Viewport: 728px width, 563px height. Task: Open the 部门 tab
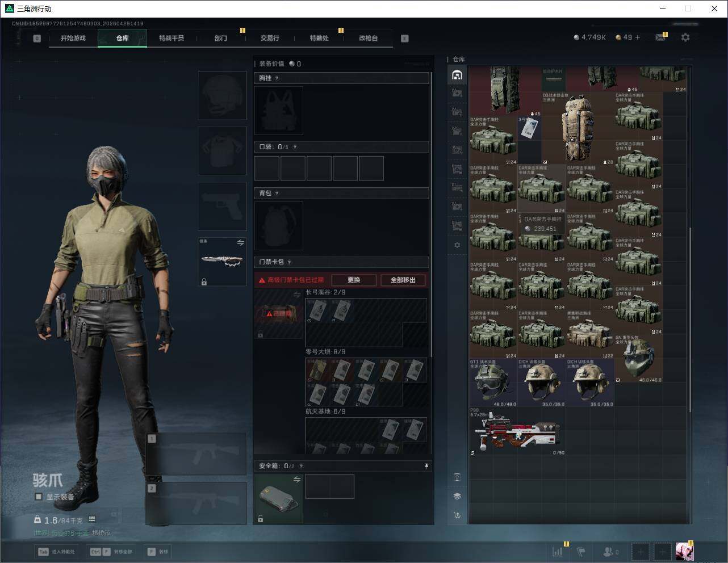[x=221, y=38]
